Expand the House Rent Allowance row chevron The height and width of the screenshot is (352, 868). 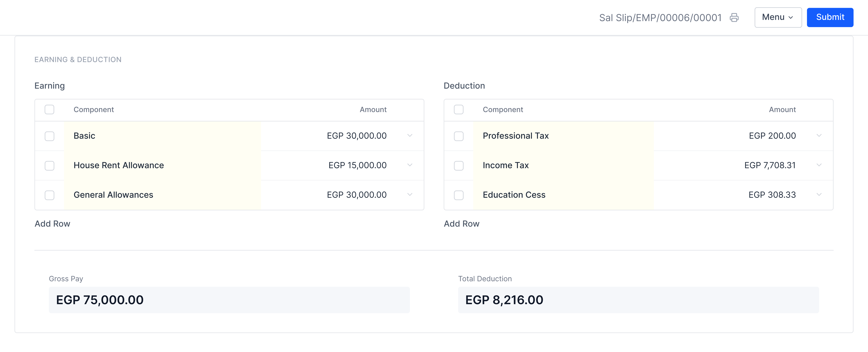click(x=410, y=165)
